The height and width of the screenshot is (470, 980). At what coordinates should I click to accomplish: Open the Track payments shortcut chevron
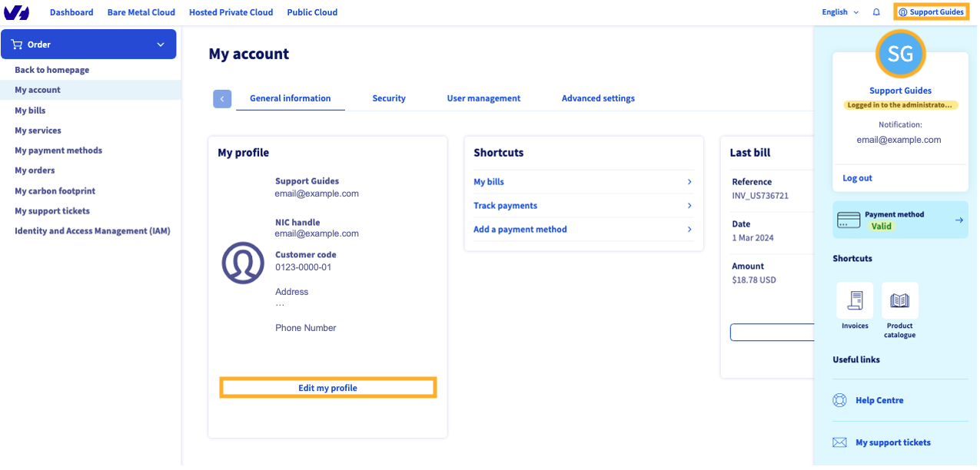[689, 206]
